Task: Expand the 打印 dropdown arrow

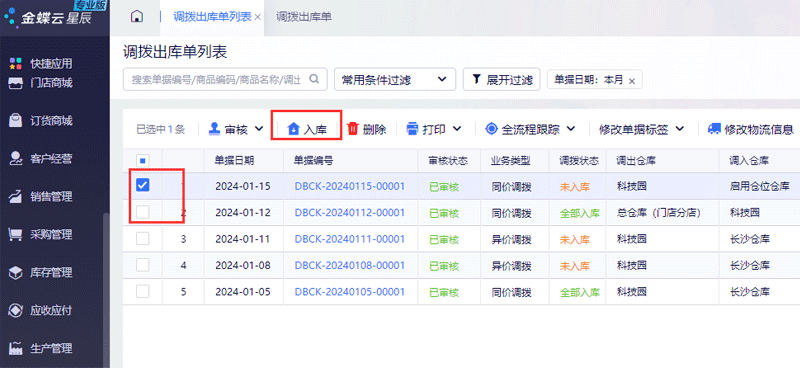Action: 457,129
